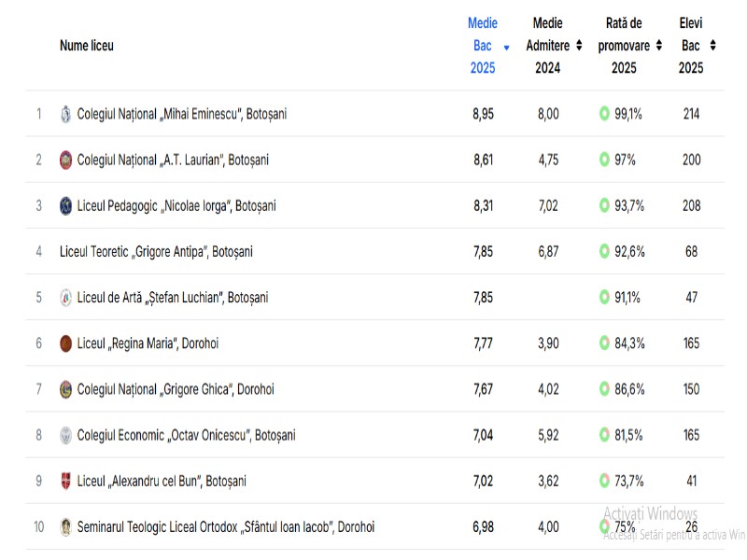Click the Seminarul Teologic school emblem icon
This screenshot has height=560, width=747.
point(65,526)
